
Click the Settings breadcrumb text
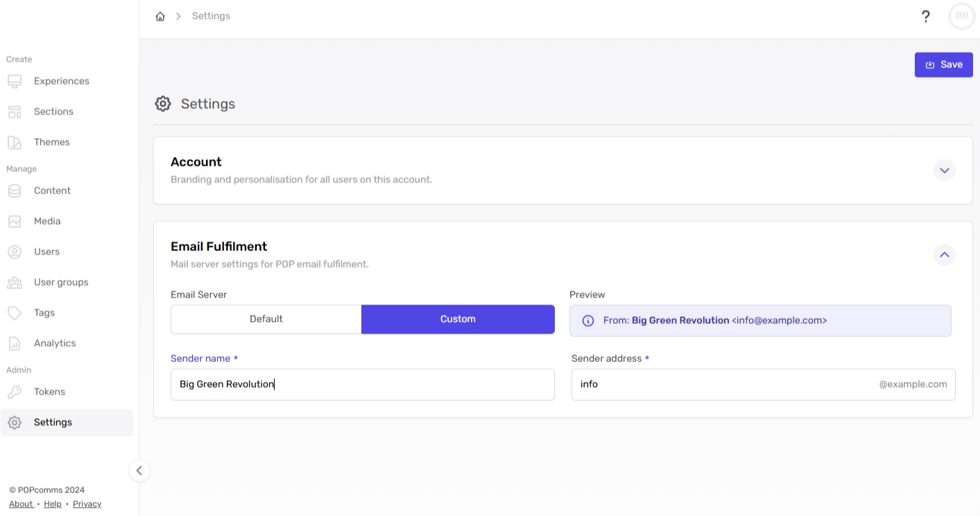point(211,16)
